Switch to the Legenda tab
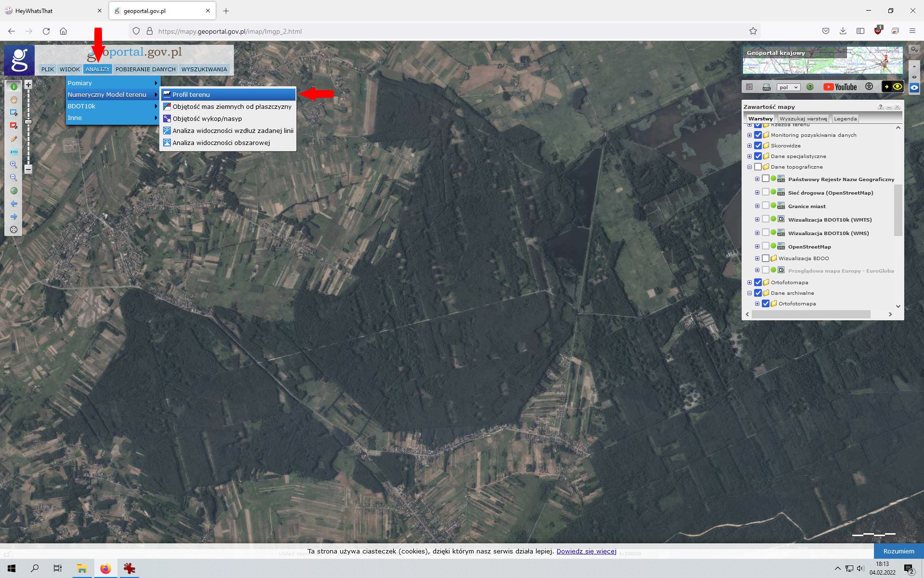Screen dimensions: 924x578 coord(845,118)
